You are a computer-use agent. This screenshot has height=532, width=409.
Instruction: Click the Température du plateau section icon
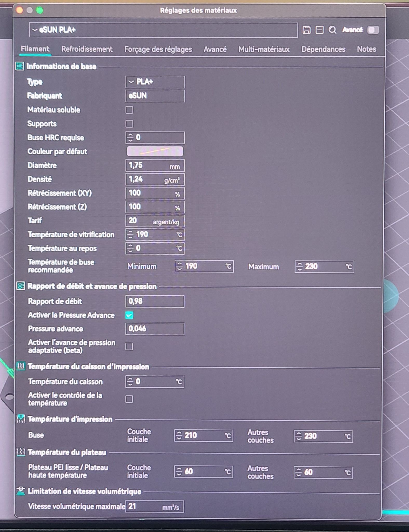pos(21,452)
